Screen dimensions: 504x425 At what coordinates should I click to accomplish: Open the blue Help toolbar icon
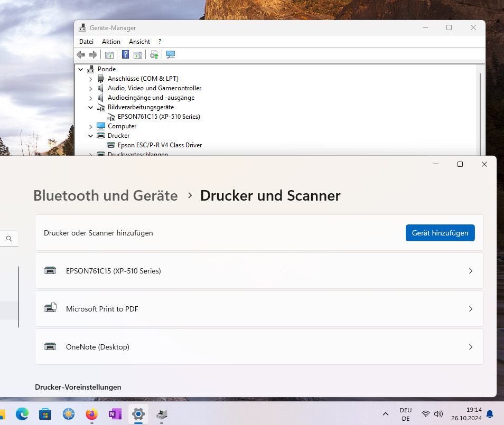(125, 54)
